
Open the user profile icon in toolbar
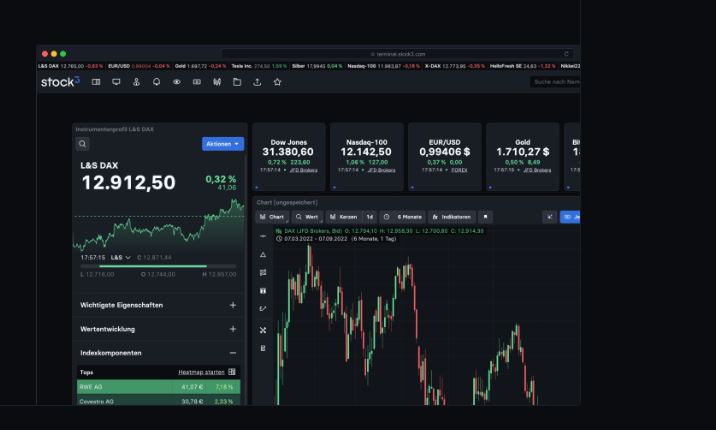(x=136, y=82)
